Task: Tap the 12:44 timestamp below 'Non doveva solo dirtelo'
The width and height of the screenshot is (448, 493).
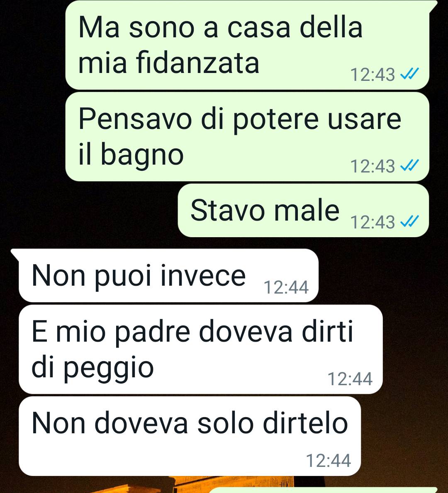Action: [x=329, y=461]
